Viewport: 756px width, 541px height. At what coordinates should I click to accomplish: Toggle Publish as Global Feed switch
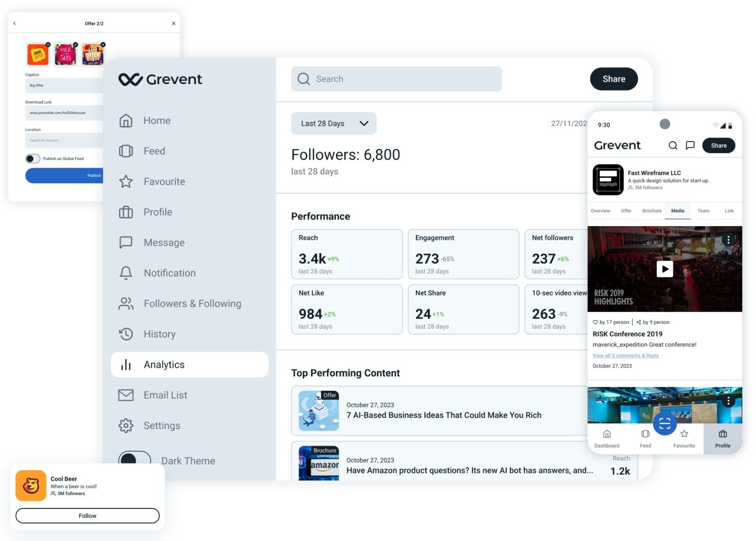coord(33,159)
